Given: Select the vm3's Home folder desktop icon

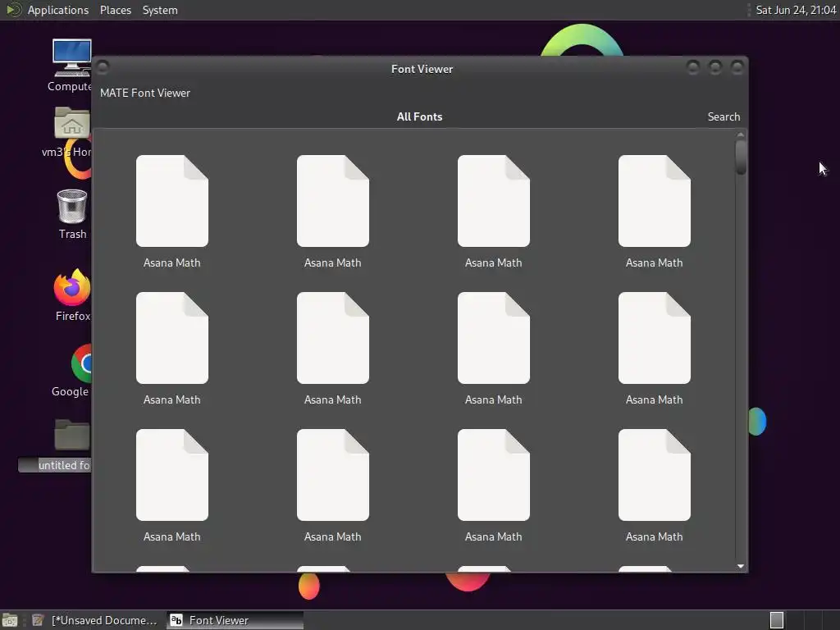Looking at the screenshot, I should click(x=71, y=132).
